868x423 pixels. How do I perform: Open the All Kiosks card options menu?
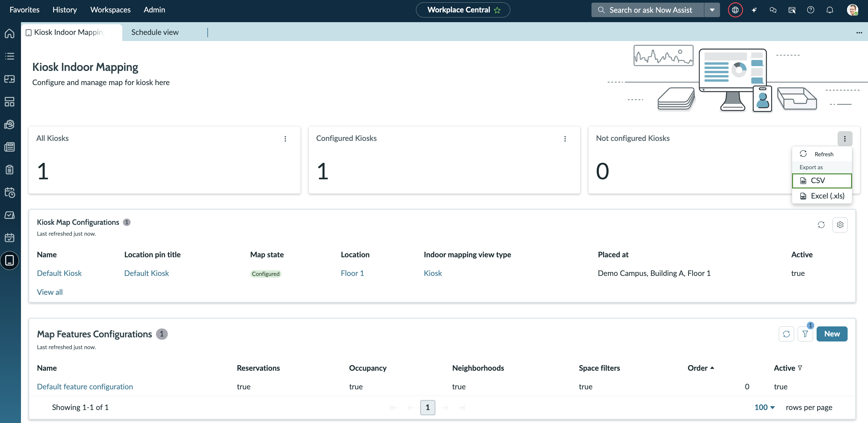285,139
